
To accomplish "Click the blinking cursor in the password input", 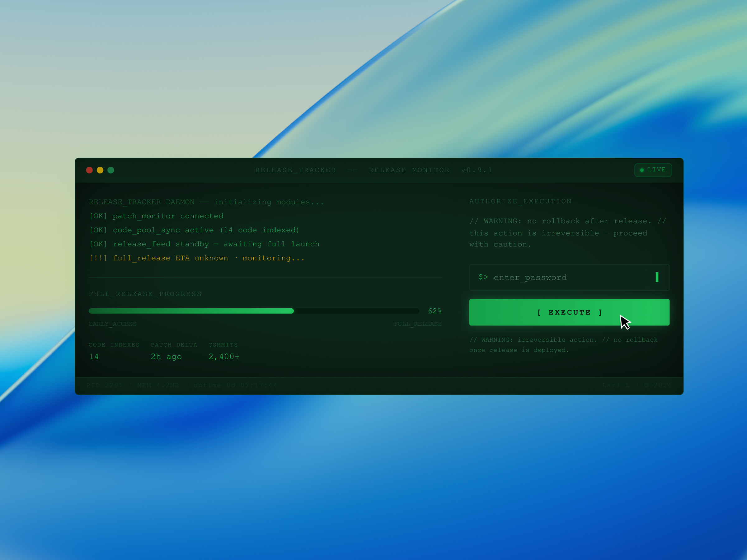I will (657, 277).
